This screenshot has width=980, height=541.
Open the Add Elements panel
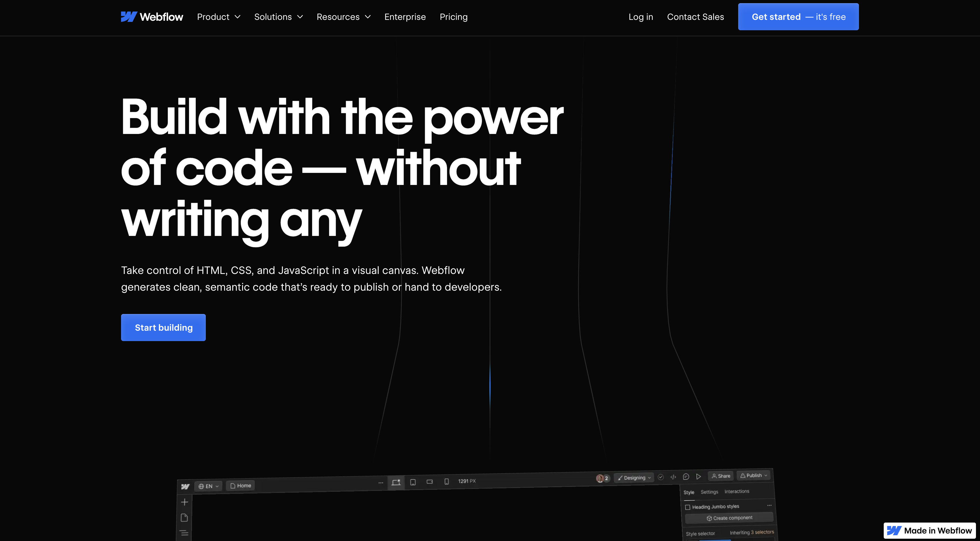coord(185,502)
